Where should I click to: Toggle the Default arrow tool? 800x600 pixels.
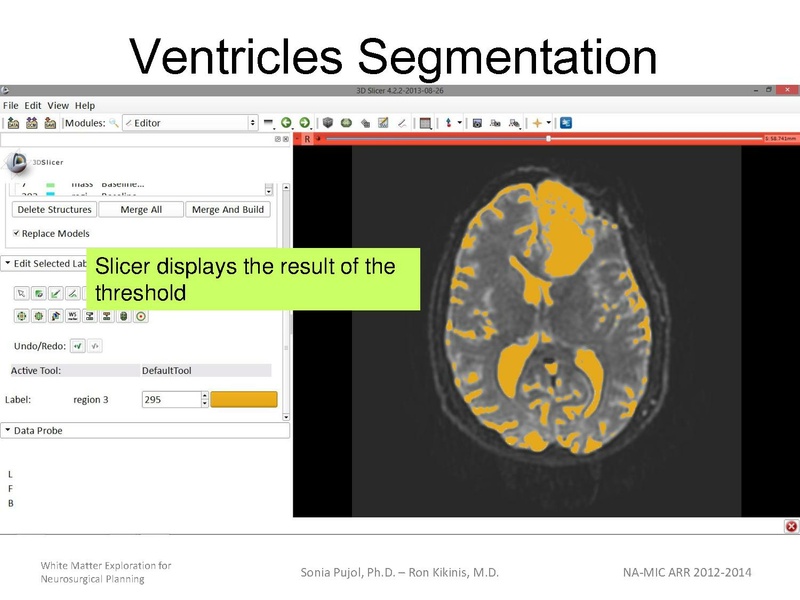(20, 293)
